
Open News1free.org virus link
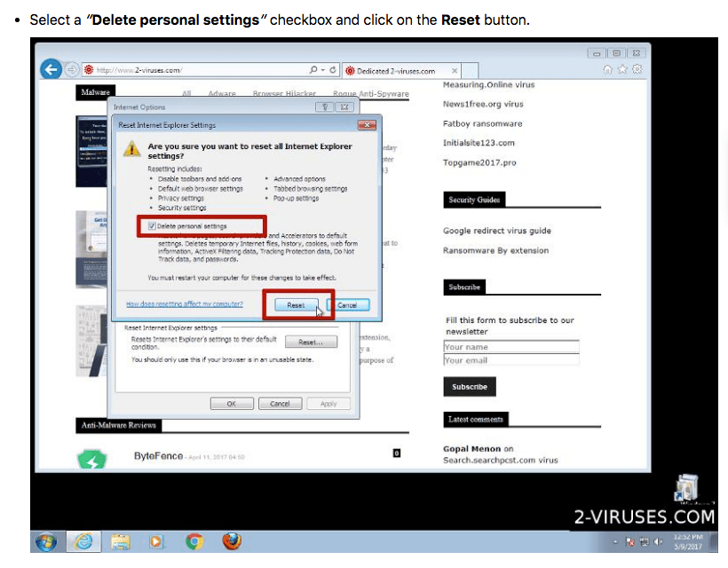point(483,105)
